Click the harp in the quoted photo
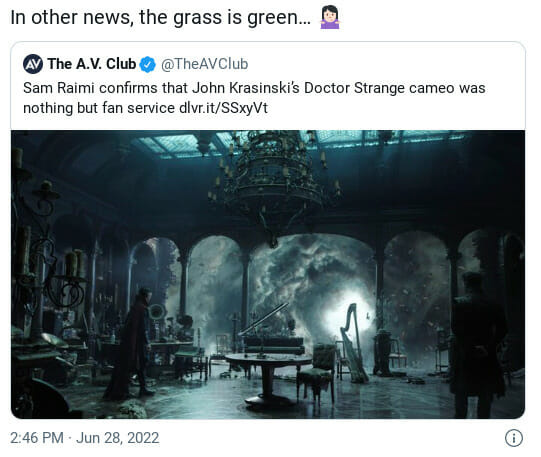The height and width of the screenshot is (457, 541). (x=354, y=343)
